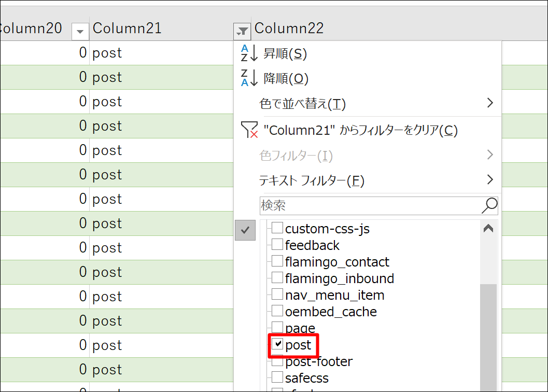Select 降順(O) sort option
The width and height of the screenshot is (548, 392).
click(x=368, y=78)
